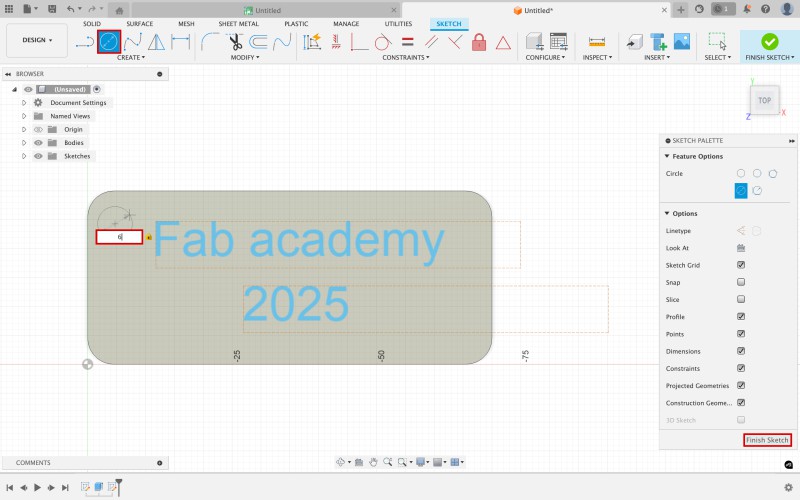Switch to the SOLID tab
This screenshot has height=500, width=800.
(92, 23)
